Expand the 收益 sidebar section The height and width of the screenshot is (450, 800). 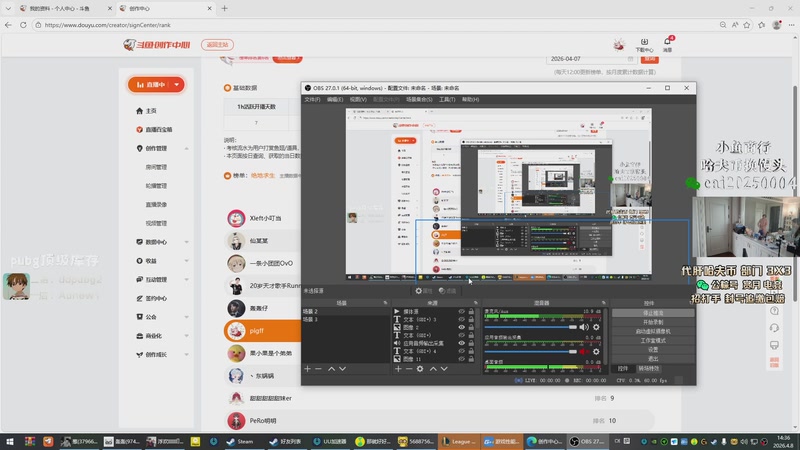[x=186, y=261]
